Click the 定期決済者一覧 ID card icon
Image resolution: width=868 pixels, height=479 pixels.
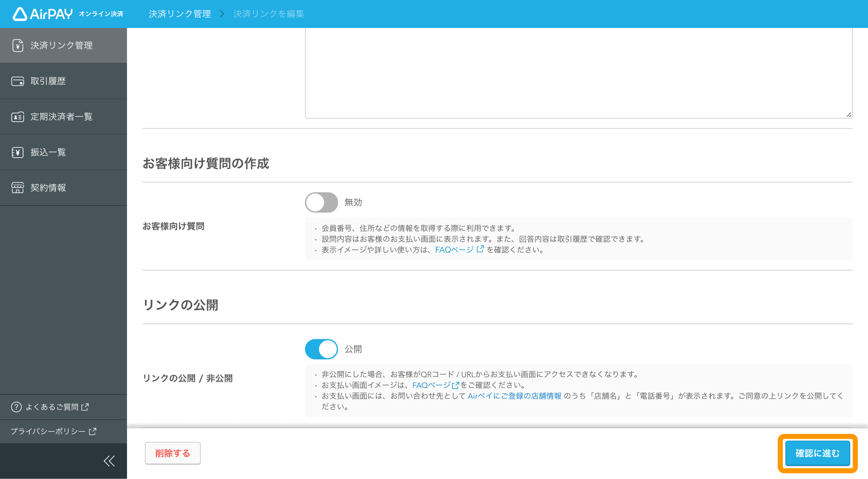(17, 117)
